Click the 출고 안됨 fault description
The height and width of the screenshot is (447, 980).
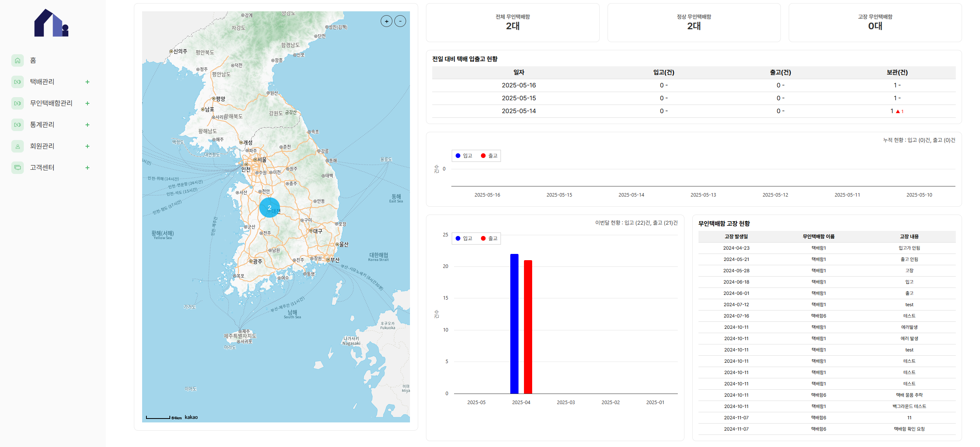pos(909,259)
